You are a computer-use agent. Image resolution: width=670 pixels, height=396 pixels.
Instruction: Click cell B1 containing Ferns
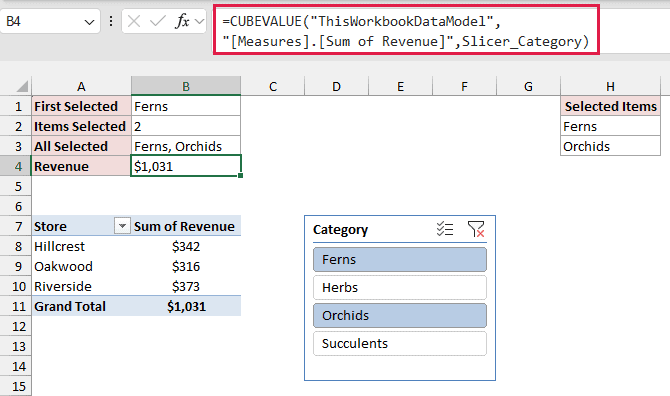click(x=186, y=106)
